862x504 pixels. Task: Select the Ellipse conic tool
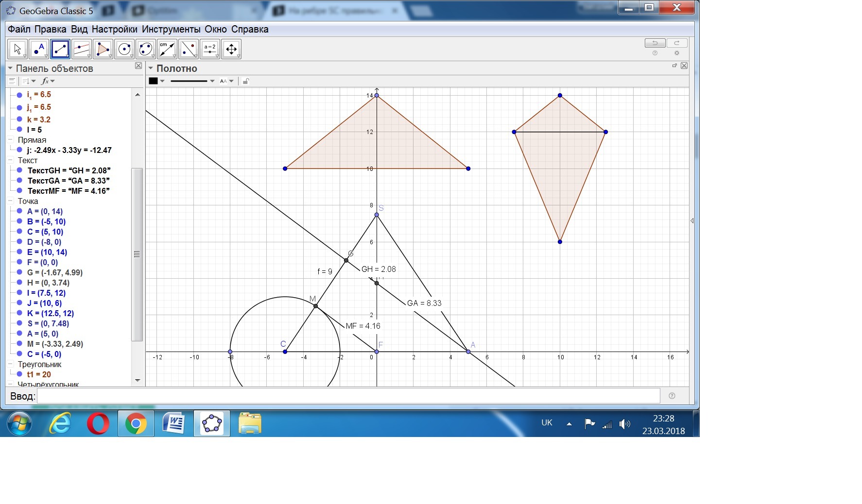tap(146, 49)
